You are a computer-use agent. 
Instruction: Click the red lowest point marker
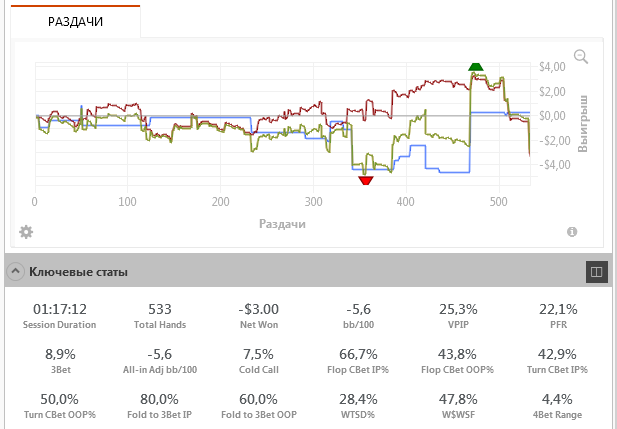(x=364, y=181)
